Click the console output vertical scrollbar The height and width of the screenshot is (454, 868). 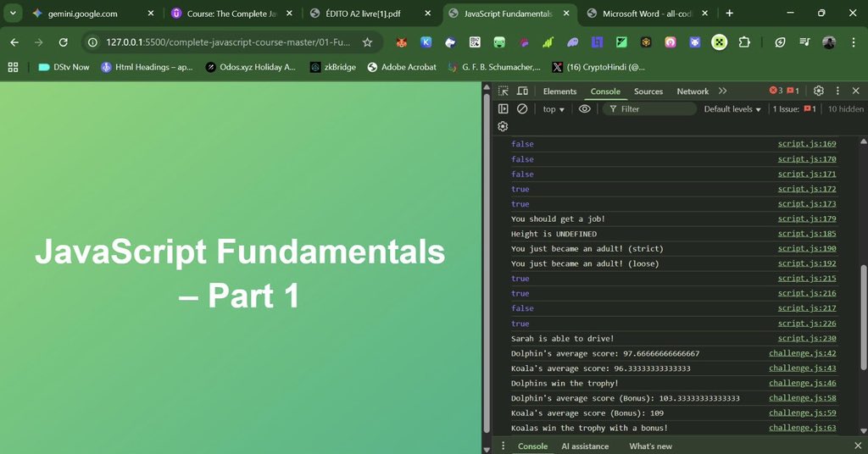coord(863,317)
